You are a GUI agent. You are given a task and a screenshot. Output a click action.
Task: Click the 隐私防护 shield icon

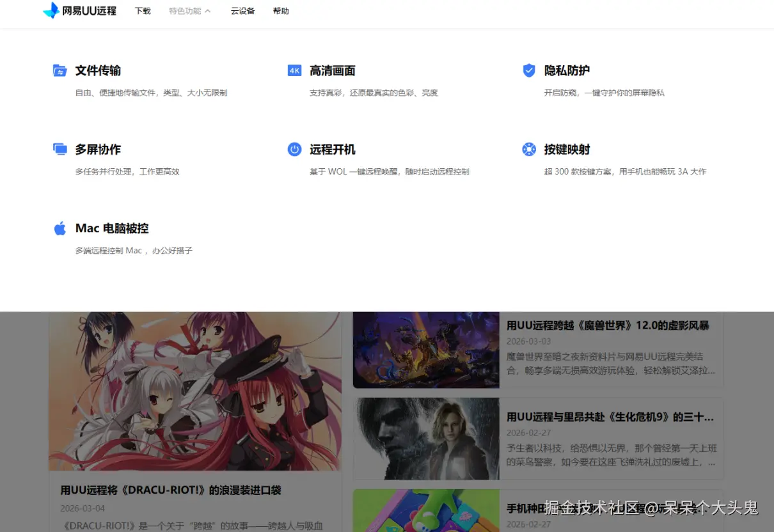click(x=528, y=70)
